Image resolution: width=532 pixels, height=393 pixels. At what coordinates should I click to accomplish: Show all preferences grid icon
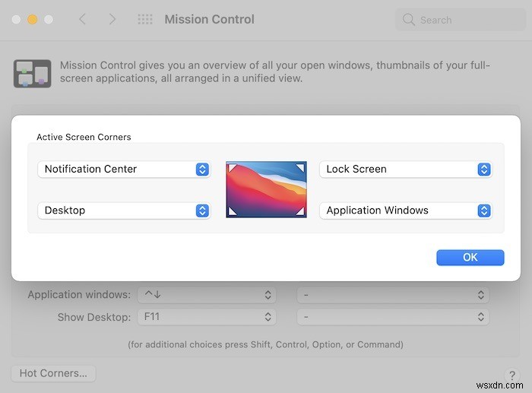(145, 19)
